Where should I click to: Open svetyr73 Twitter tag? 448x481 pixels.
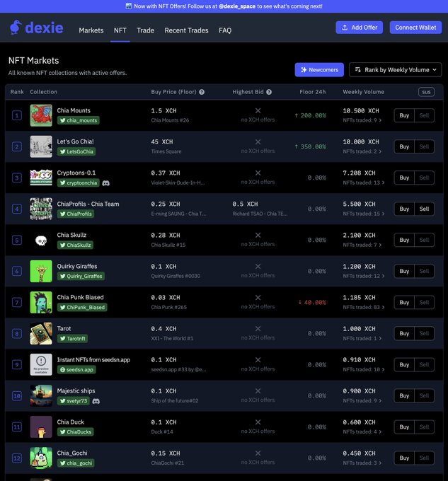pyautogui.click(x=74, y=401)
